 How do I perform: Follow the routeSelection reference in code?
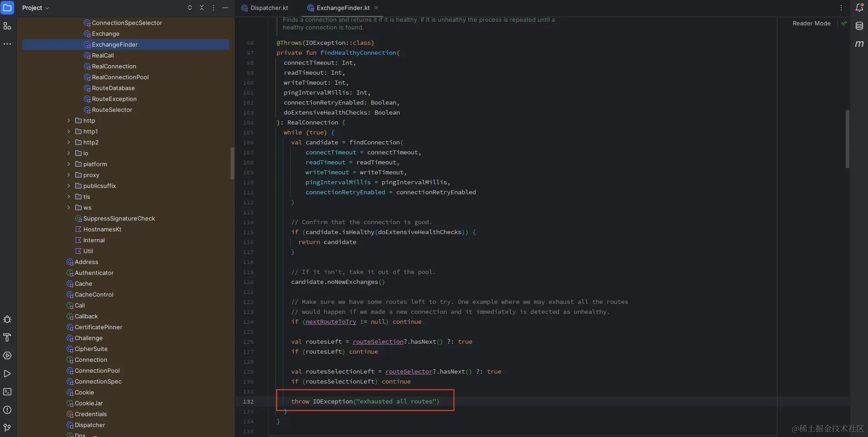click(x=378, y=342)
